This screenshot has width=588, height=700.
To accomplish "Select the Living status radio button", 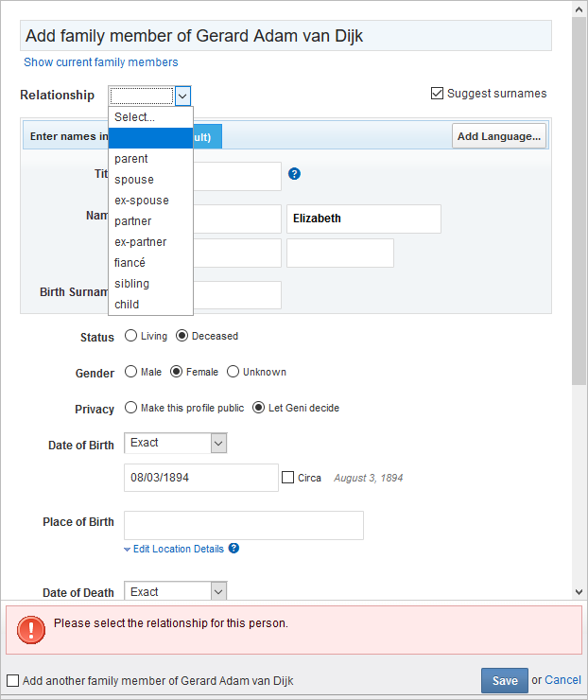I will (x=131, y=337).
